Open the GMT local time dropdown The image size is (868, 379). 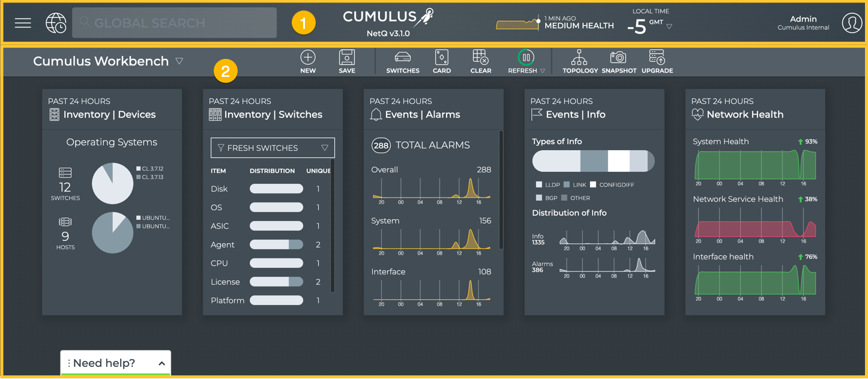pyautogui.click(x=669, y=26)
